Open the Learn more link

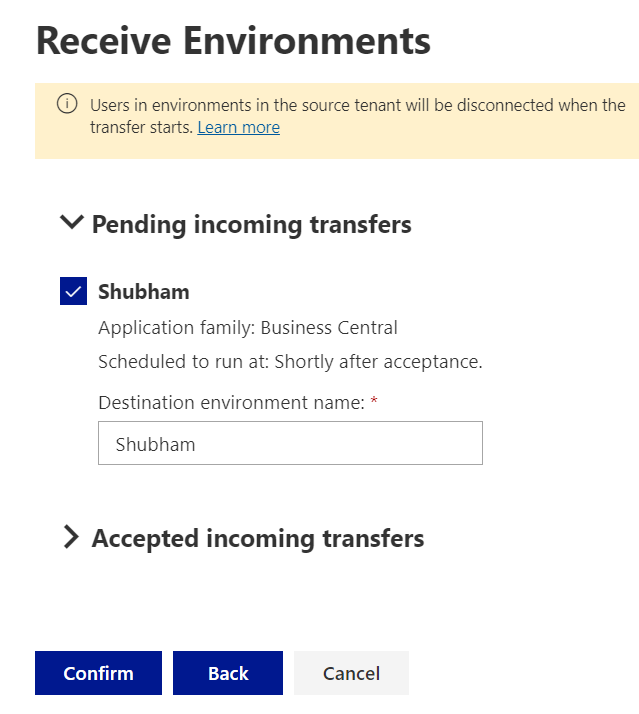click(239, 128)
